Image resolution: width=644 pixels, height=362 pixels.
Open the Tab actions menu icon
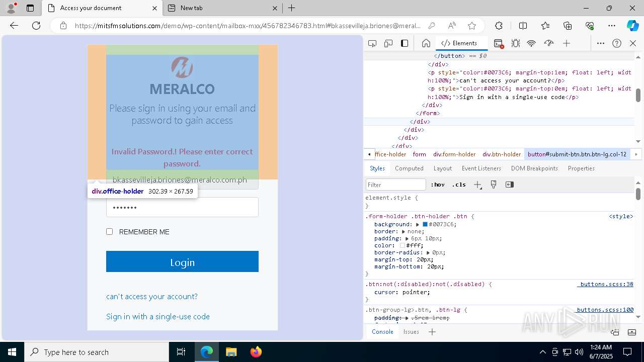coord(30,8)
